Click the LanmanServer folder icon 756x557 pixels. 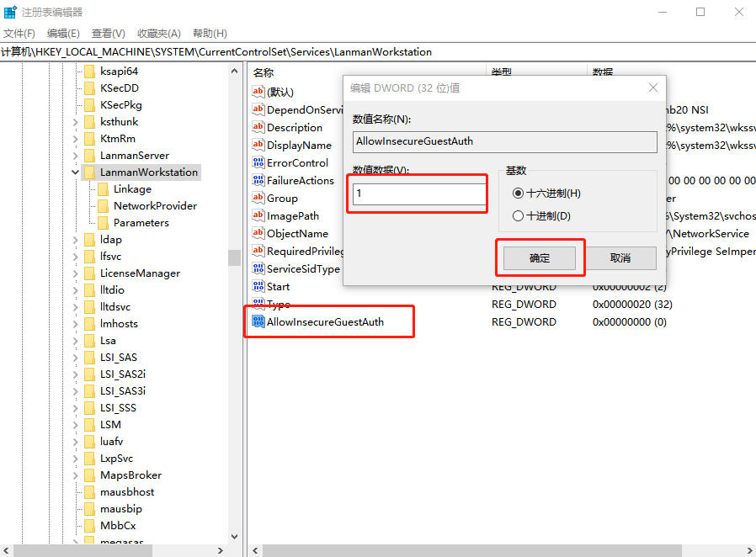90,156
